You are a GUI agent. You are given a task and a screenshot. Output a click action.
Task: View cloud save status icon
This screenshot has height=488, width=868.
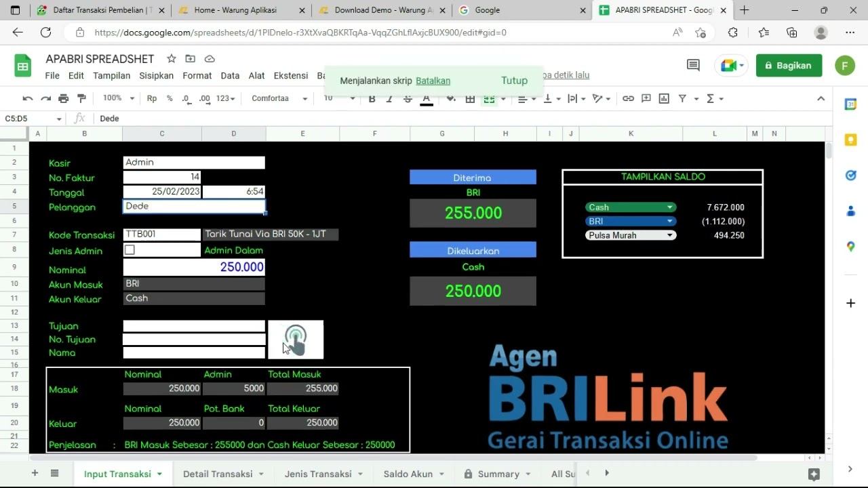pos(210,59)
